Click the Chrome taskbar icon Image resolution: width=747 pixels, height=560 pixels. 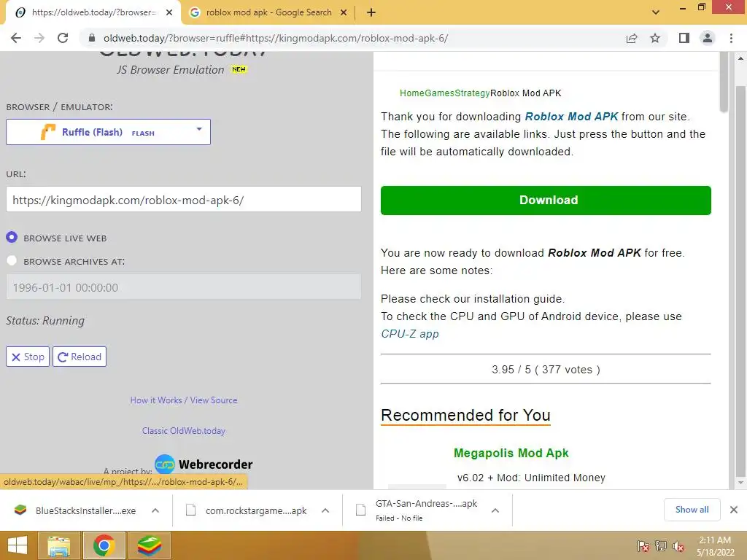[x=104, y=545]
